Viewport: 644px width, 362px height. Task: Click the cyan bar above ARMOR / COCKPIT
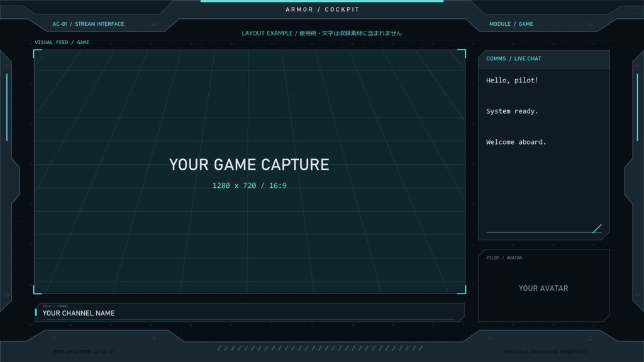click(x=322, y=1)
